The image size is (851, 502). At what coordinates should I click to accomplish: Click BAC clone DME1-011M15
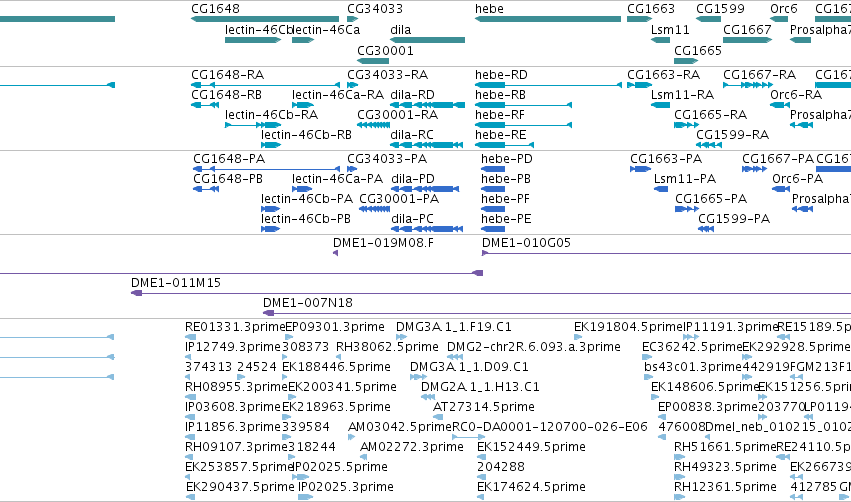175,283
